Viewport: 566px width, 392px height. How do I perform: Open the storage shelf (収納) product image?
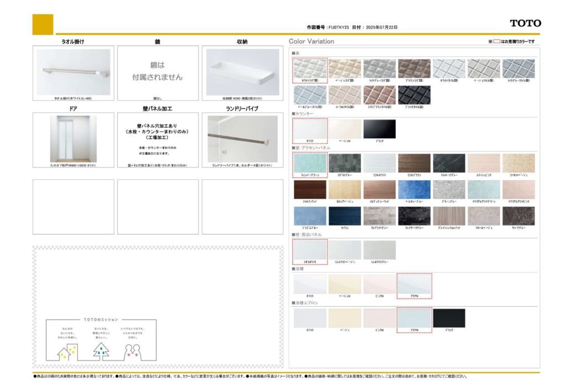coord(243,72)
